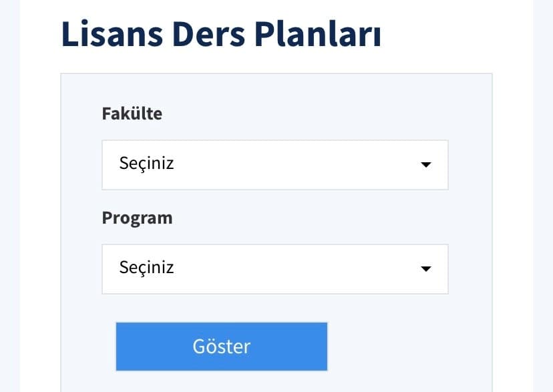Choose a faculty from the first selector

[x=274, y=164]
